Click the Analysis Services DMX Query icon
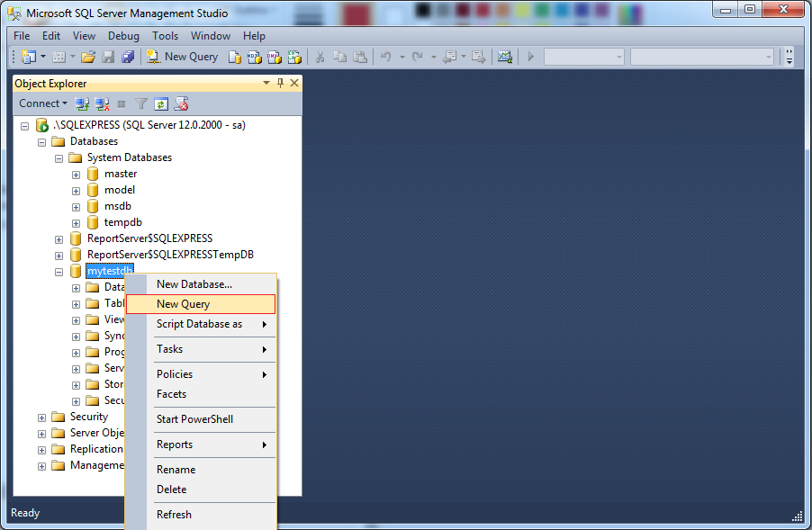 (x=275, y=57)
